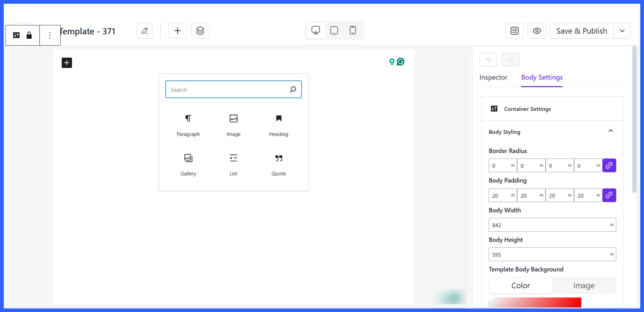The image size is (644, 312).
Task: Switch to tablet preview device
Action: (334, 30)
